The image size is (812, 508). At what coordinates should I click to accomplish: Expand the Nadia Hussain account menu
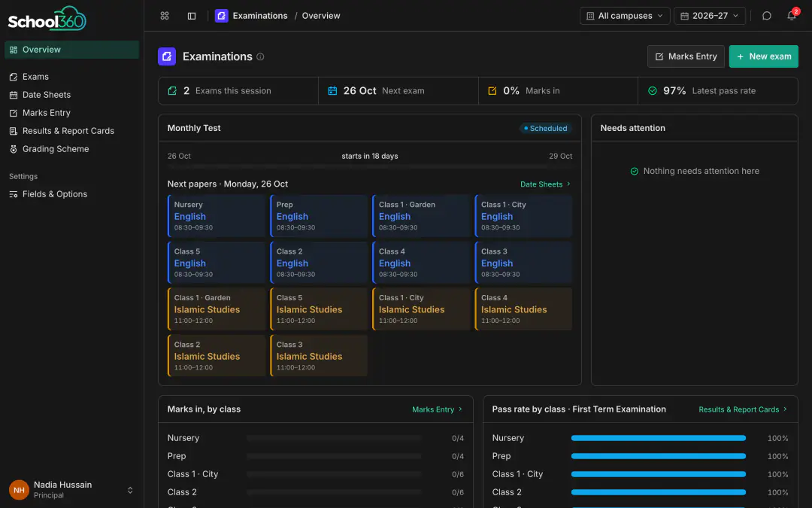pos(130,490)
